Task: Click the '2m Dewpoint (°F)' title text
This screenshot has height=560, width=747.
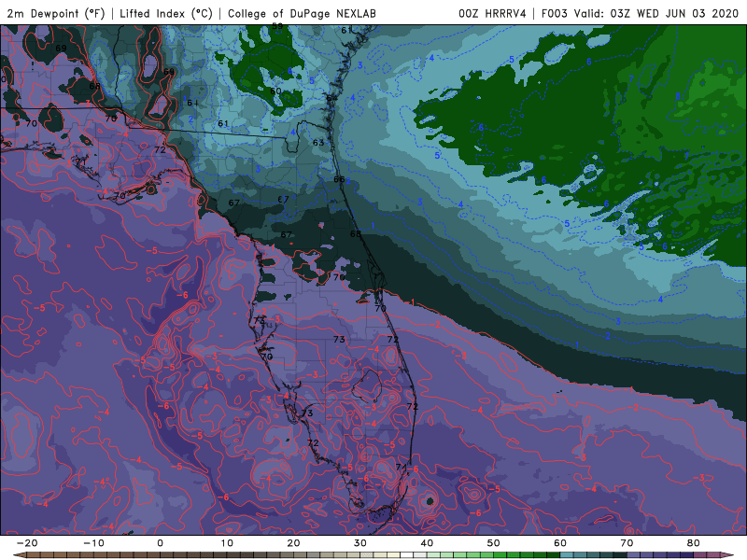Action: click(x=56, y=13)
